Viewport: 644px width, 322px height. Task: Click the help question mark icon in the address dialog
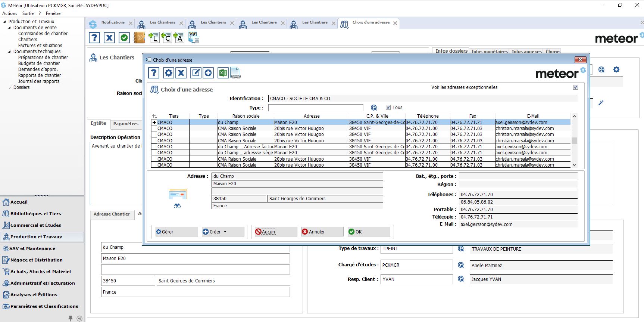pos(154,73)
